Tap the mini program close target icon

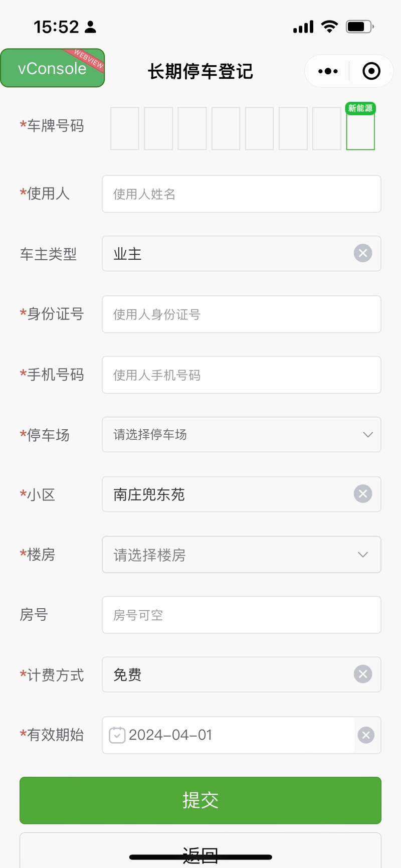pyautogui.click(x=371, y=71)
